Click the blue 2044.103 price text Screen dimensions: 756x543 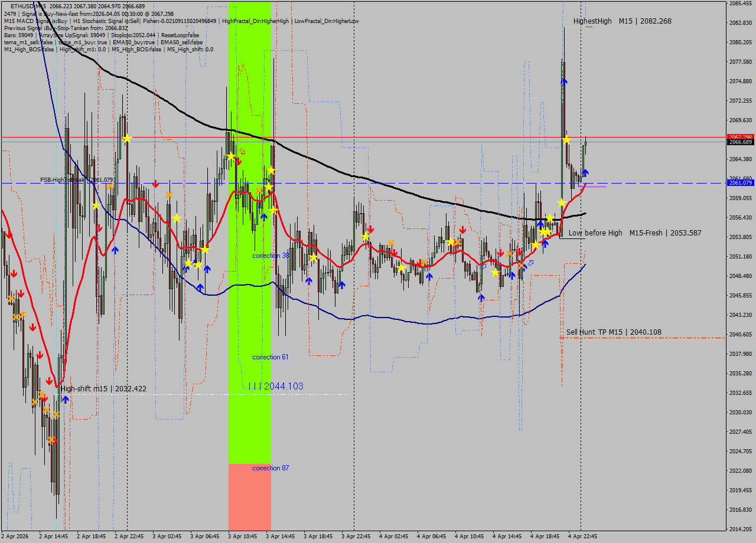pos(283,386)
